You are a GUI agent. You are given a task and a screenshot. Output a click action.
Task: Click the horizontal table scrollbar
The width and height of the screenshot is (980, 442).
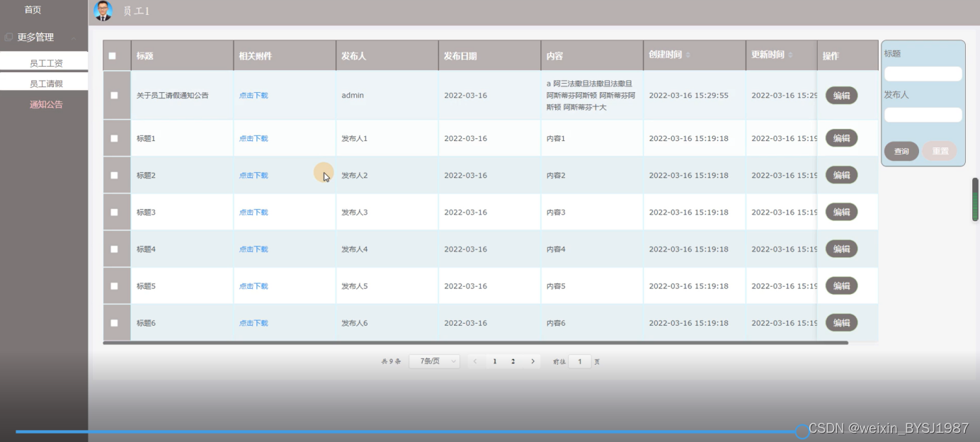[x=475, y=343]
